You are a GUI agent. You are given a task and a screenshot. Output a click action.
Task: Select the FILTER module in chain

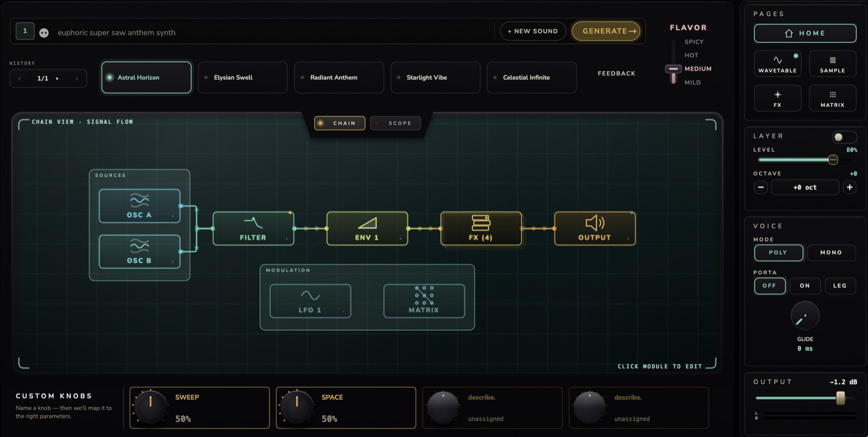coord(253,229)
